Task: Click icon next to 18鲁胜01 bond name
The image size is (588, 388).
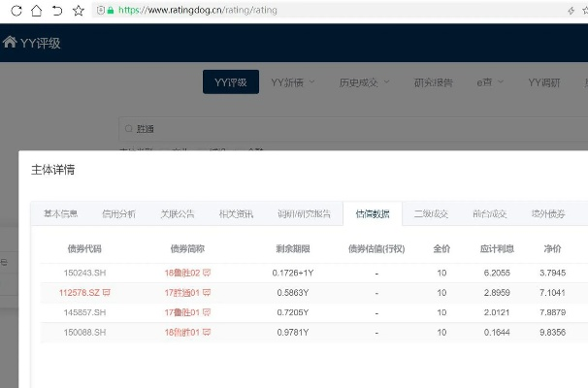Action: pyautogui.click(x=207, y=333)
